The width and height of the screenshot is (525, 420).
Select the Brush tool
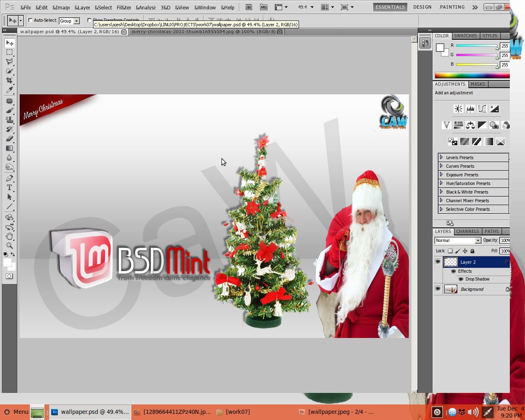(9, 110)
